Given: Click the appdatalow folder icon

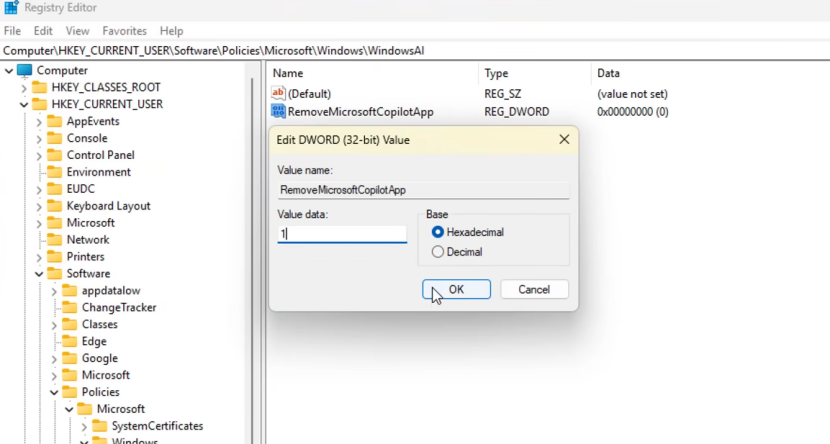Looking at the screenshot, I should coord(69,291).
